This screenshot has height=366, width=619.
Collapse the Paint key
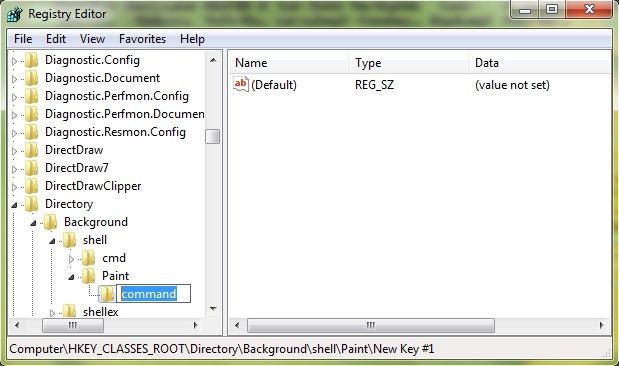tap(71, 277)
